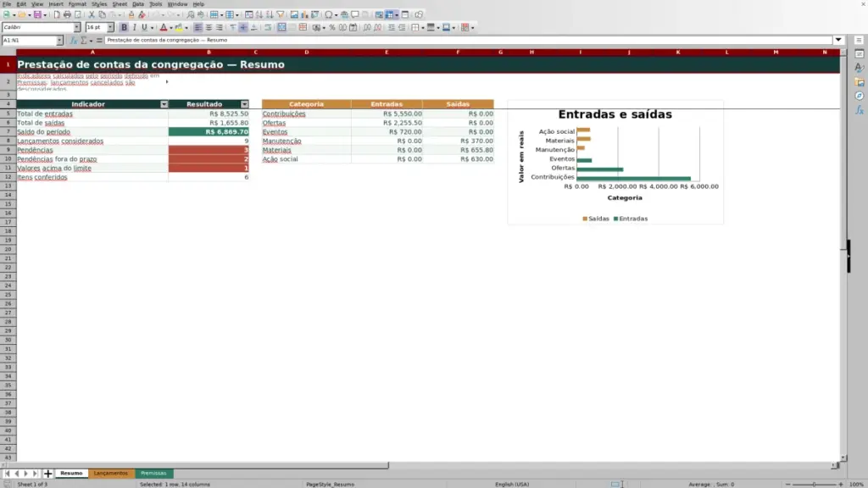Open the Indicador column filter dropdown
The image size is (868, 488).
click(x=164, y=104)
